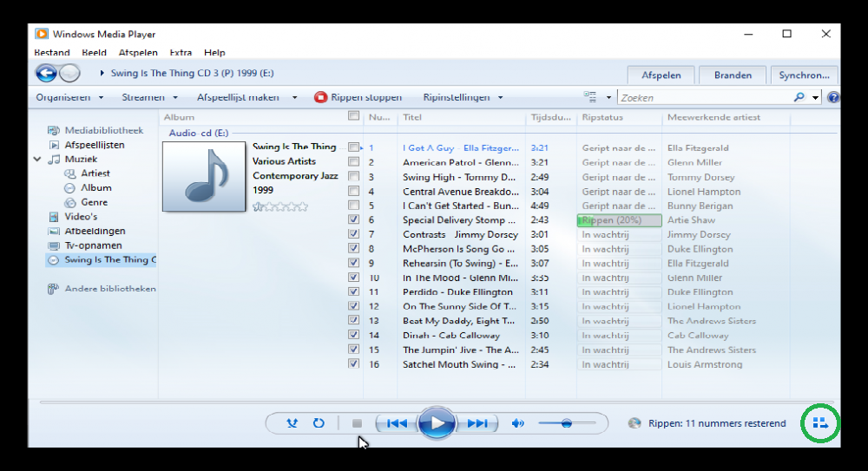Click the red Rippen stoppen icon
The image size is (868, 471).
tap(320, 97)
